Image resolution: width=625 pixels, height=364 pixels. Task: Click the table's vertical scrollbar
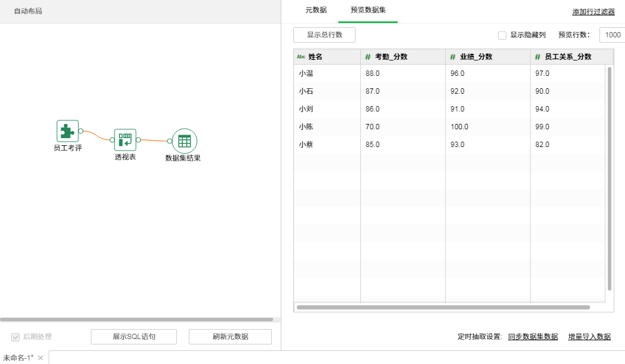click(x=610, y=178)
